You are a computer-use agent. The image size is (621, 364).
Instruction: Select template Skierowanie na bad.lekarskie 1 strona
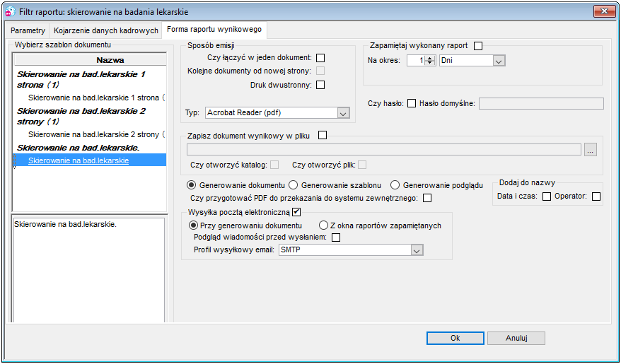(96, 98)
